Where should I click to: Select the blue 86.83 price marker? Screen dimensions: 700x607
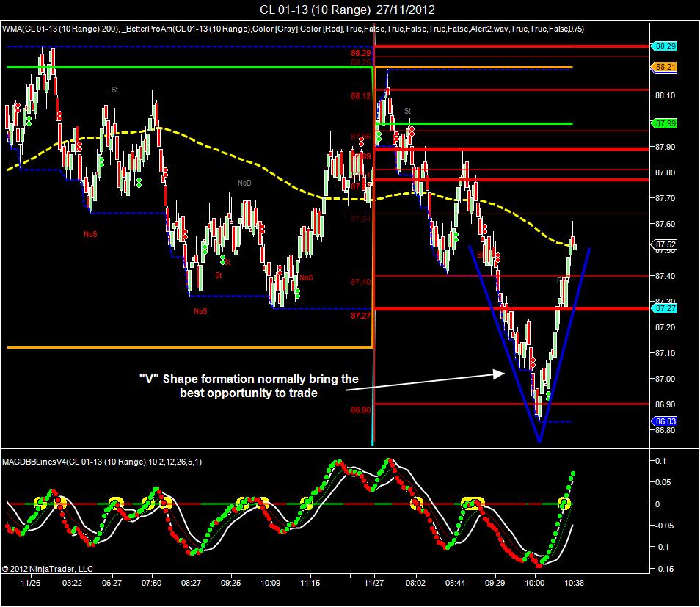tap(664, 421)
